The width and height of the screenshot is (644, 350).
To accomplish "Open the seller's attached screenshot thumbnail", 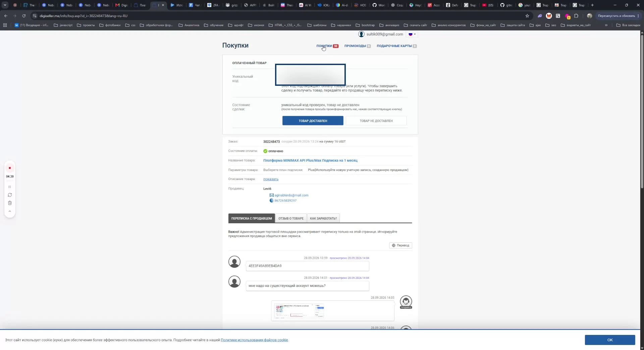I will (x=299, y=310).
